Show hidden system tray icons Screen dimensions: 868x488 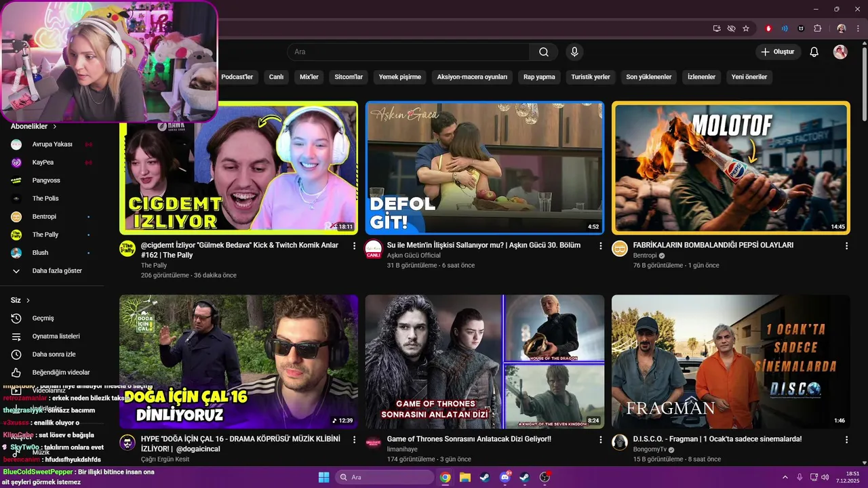tap(786, 477)
